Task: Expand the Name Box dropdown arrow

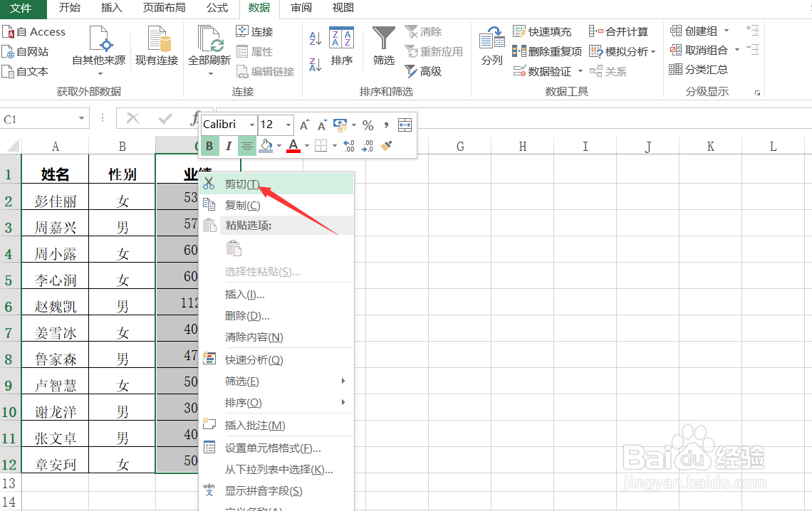Action: click(x=81, y=119)
